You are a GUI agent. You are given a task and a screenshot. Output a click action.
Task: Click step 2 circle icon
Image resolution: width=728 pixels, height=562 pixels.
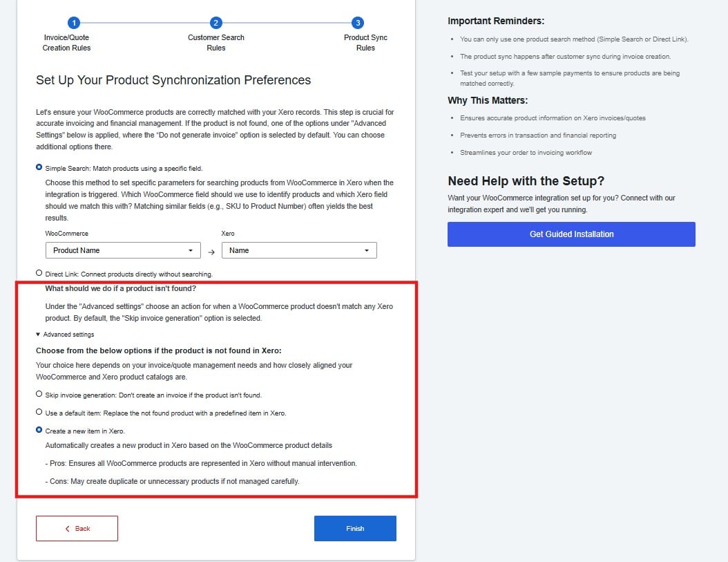coord(216,22)
